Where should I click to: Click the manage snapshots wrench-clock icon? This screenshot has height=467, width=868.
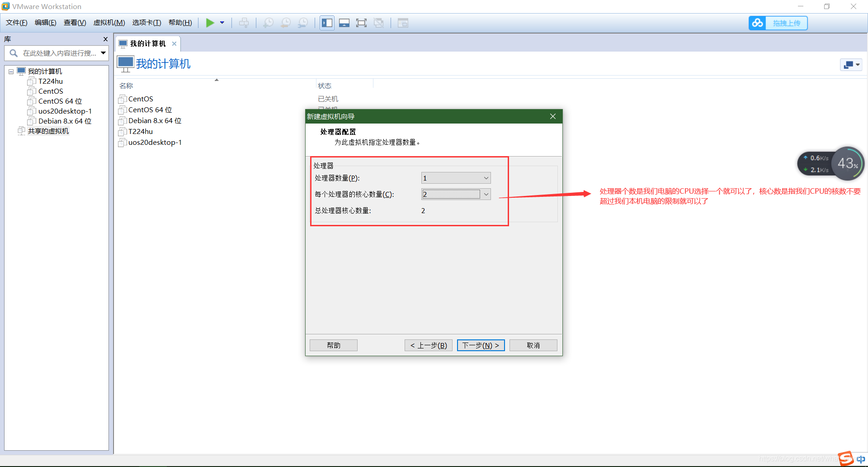[x=303, y=23]
